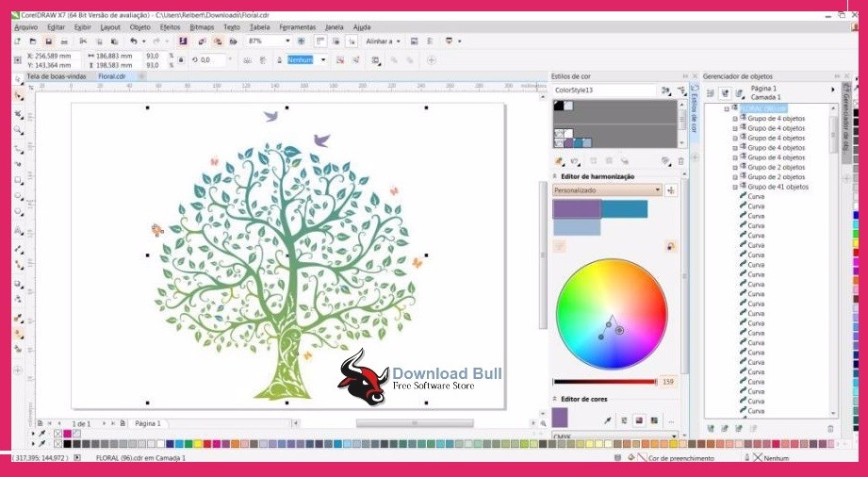The image size is (868, 477).
Task: Open the undo history dropdown arrow
Action: [144, 41]
